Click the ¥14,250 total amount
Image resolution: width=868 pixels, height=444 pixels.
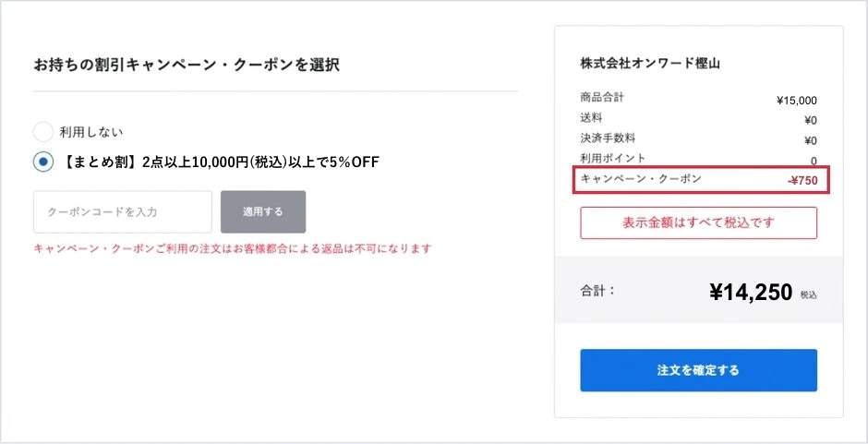click(x=751, y=293)
